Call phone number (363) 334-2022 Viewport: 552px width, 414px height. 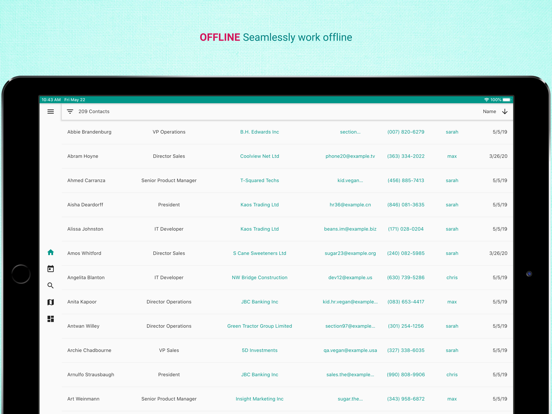tap(406, 156)
